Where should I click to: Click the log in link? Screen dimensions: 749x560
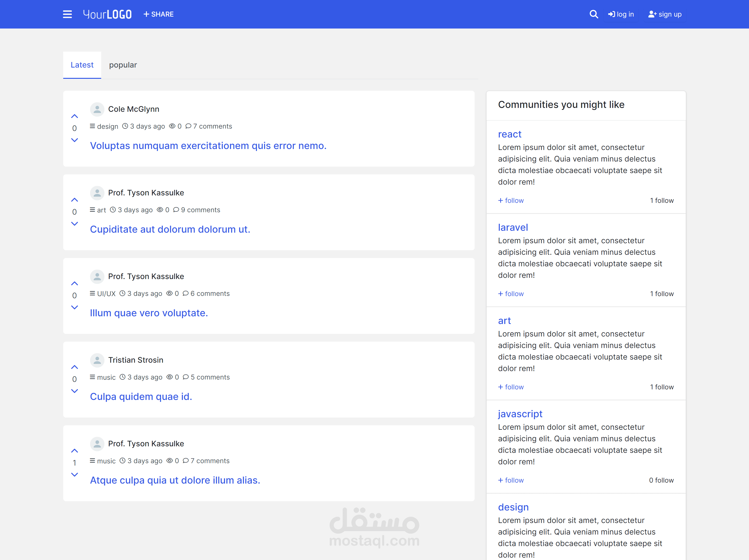coord(621,14)
